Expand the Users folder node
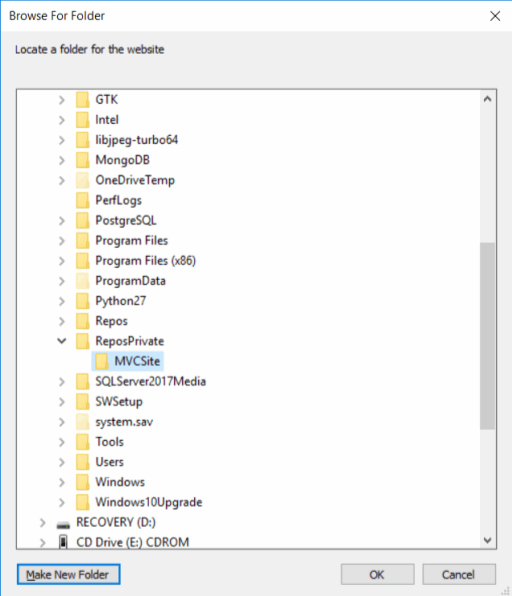Viewport: 512px width, 596px height. (62, 462)
